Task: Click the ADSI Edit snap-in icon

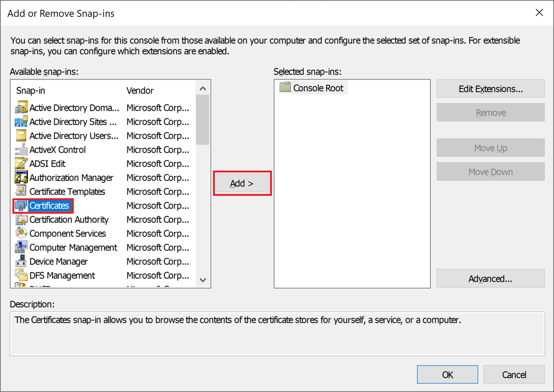Action: click(x=21, y=164)
